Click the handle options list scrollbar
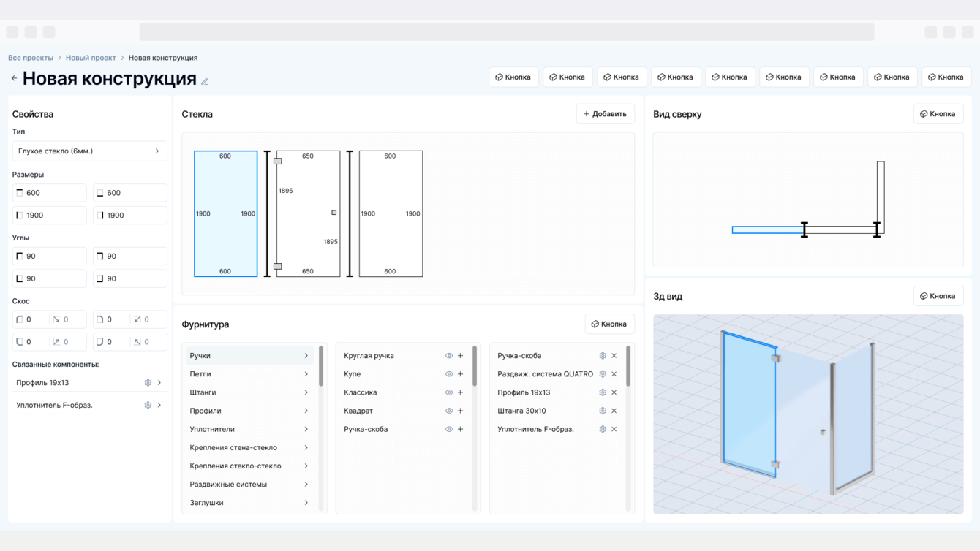980x551 pixels. (475, 366)
